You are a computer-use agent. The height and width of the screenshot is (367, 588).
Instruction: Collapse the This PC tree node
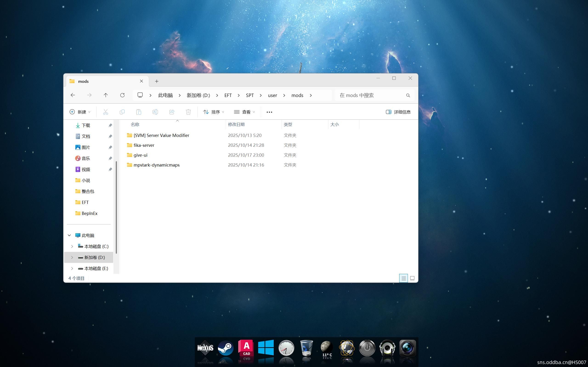69,235
